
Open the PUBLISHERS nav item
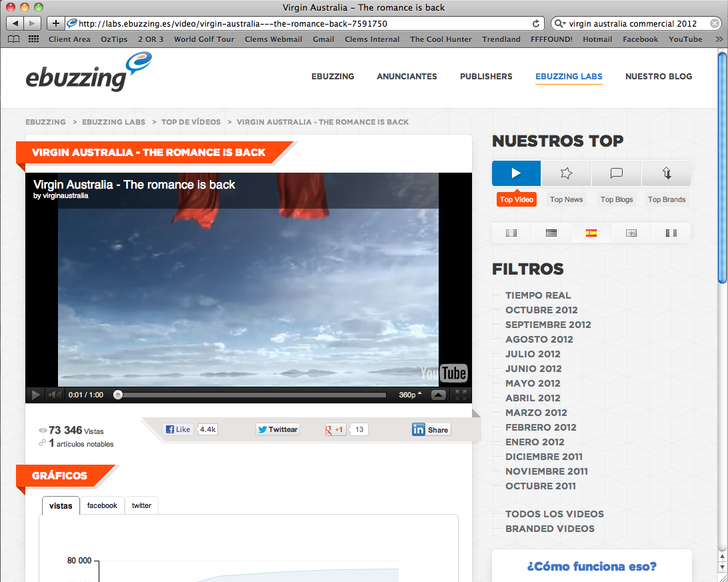tap(486, 77)
